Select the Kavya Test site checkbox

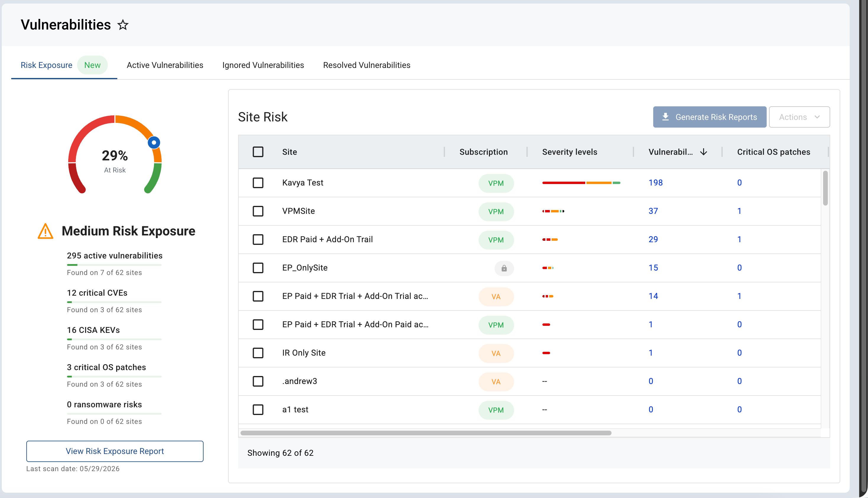tap(258, 183)
